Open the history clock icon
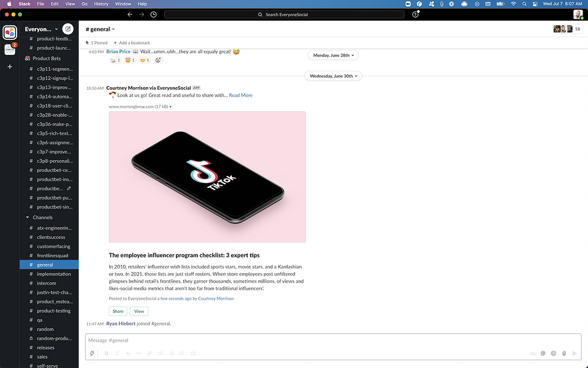The height and width of the screenshot is (368, 588). [x=153, y=14]
